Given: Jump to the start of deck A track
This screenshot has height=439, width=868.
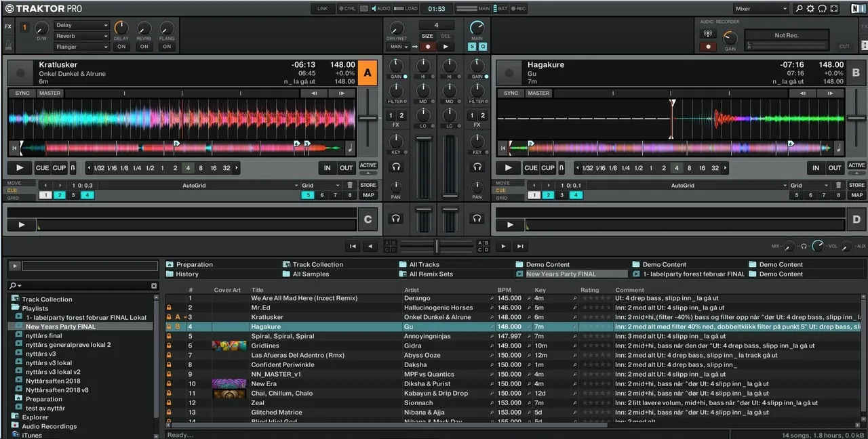Looking at the screenshot, I should click(x=14, y=148).
